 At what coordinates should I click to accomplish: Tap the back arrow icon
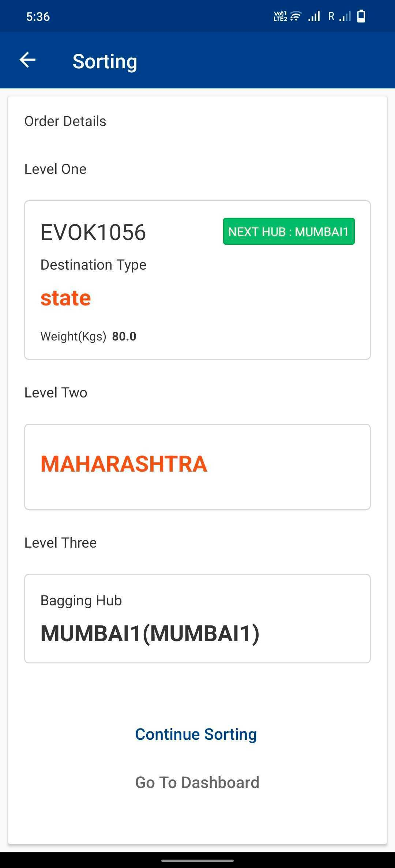[x=28, y=60]
